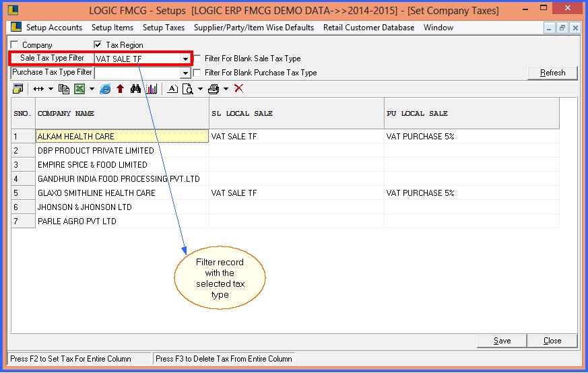Open the Retail Customer Database menu
The image size is (588, 373).
pyautogui.click(x=368, y=28)
